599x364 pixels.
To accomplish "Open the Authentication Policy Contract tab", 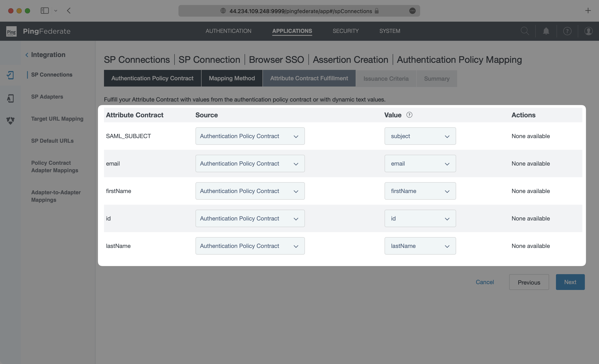I will tap(152, 78).
